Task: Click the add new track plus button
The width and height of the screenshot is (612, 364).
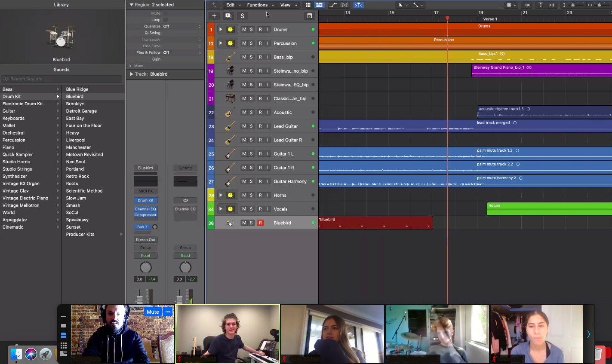Action: (214, 16)
